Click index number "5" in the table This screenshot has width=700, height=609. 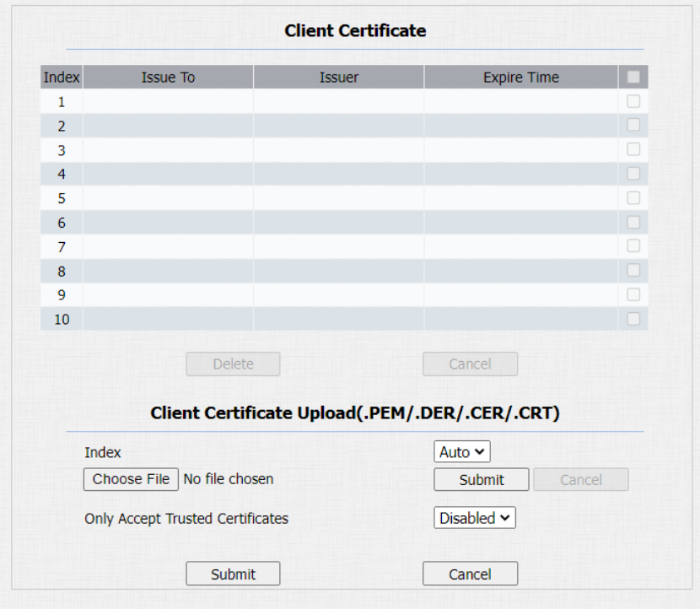(x=62, y=198)
